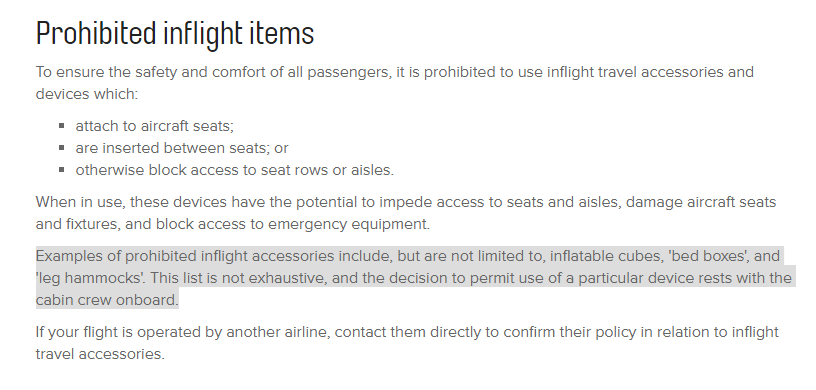
Task: Click the highlighted text 'leg hammocks'
Action: (89, 278)
